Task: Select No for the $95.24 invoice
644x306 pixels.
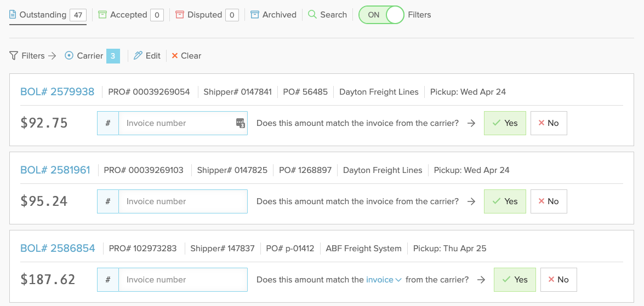Action: tap(549, 201)
